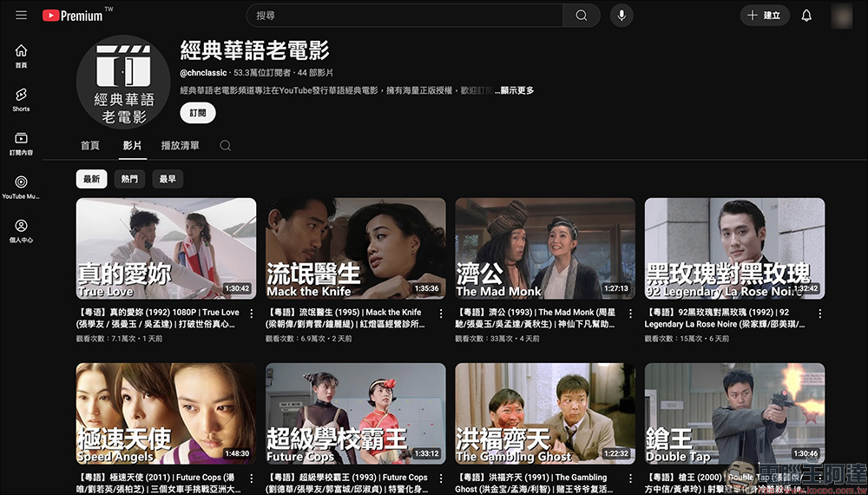Play 真的愛妳 True Love thumbnail
The image size is (868, 495).
(166, 248)
